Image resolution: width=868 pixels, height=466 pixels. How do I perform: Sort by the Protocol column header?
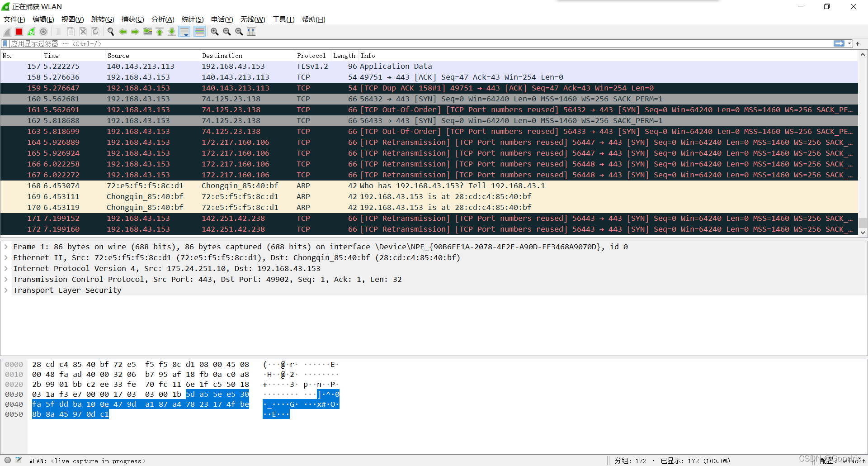pyautogui.click(x=313, y=56)
